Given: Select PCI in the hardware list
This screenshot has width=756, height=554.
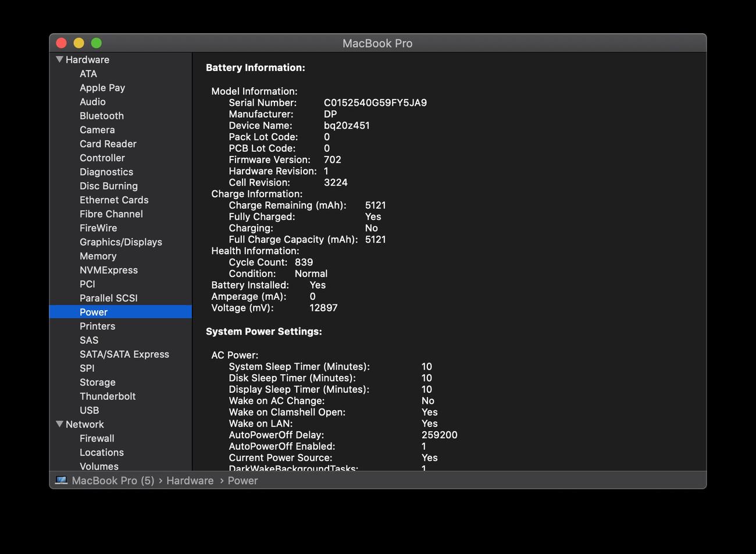Looking at the screenshot, I should pyautogui.click(x=87, y=284).
